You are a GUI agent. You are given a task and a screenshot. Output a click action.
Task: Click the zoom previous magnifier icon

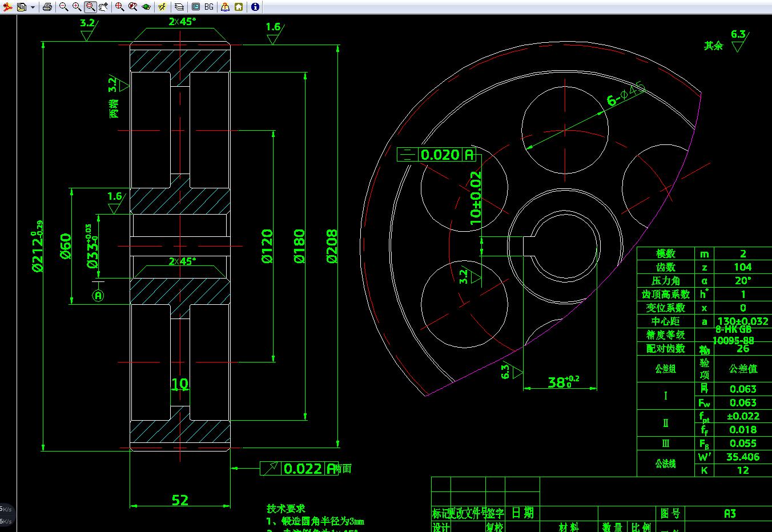click(x=132, y=7)
